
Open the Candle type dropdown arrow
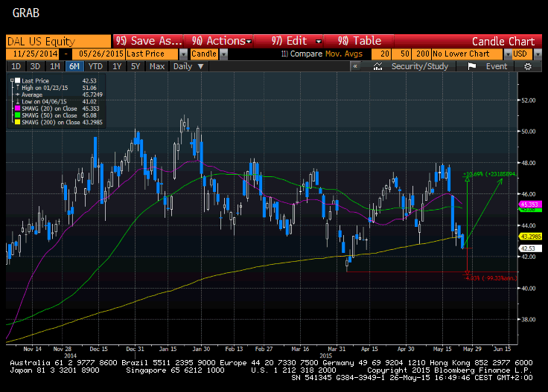point(223,54)
